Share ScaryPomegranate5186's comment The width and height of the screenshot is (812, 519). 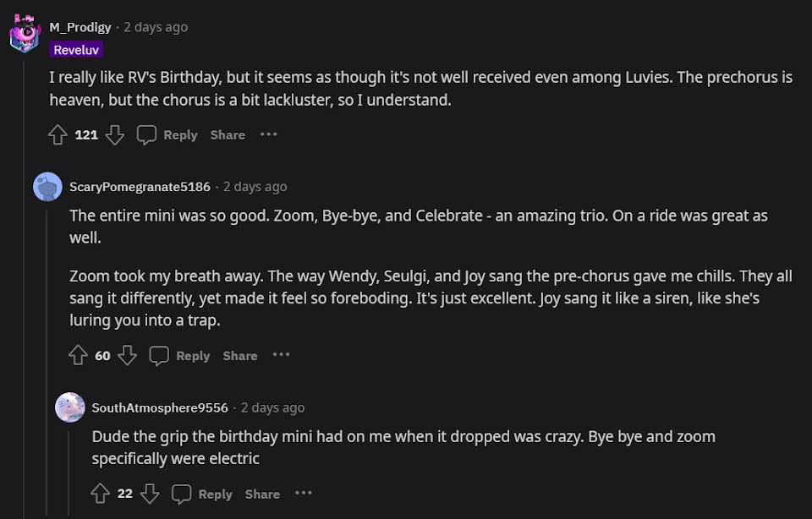pyautogui.click(x=240, y=356)
